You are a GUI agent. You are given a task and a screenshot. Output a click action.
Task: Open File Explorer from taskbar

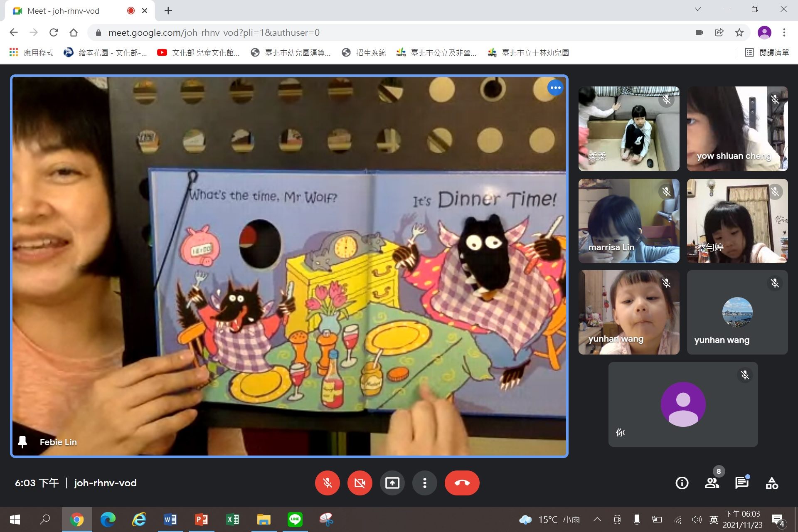click(264, 520)
